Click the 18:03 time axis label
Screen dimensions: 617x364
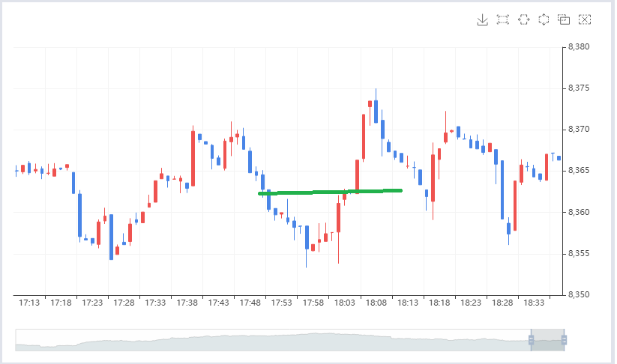point(345,303)
